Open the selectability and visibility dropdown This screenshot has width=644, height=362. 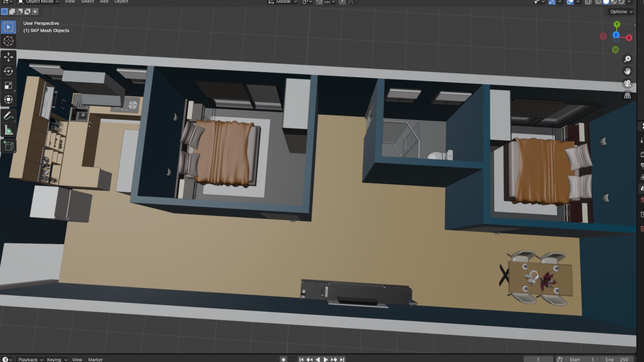539,2
